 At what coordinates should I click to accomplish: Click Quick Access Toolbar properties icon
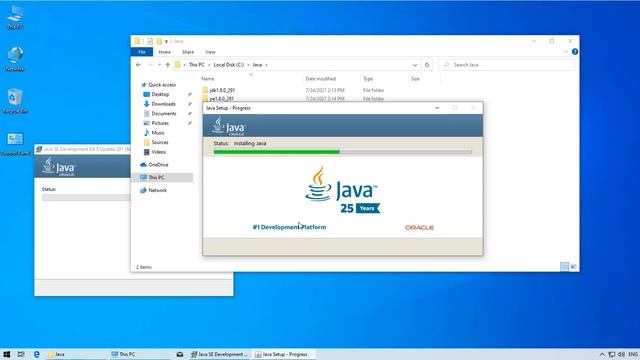click(x=150, y=41)
